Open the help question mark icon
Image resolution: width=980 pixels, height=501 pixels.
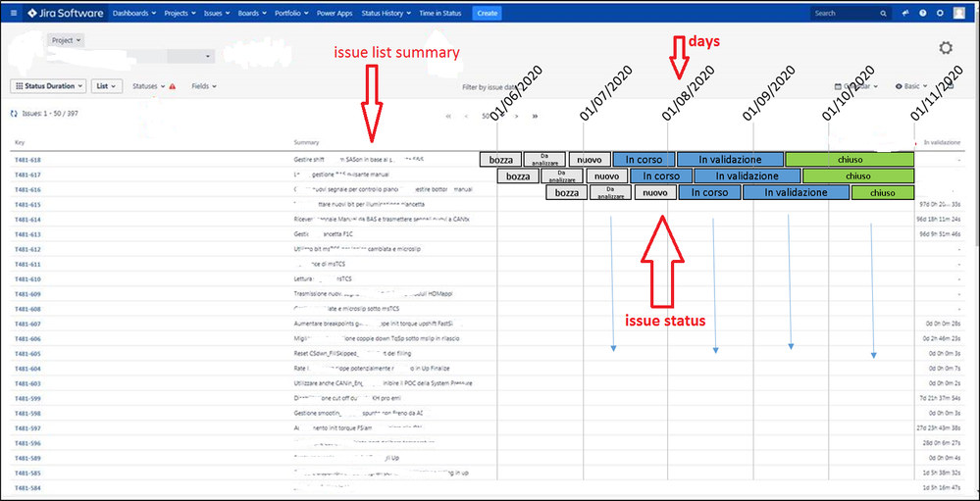pos(922,13)
